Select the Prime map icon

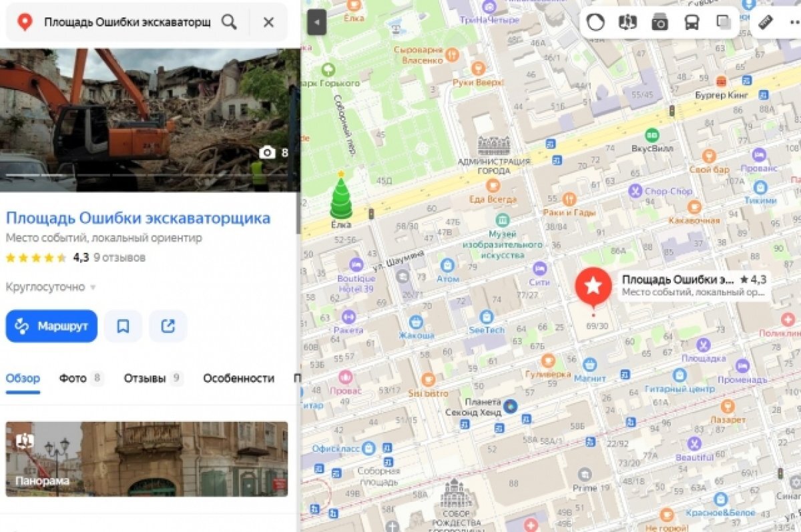point(585,474)
